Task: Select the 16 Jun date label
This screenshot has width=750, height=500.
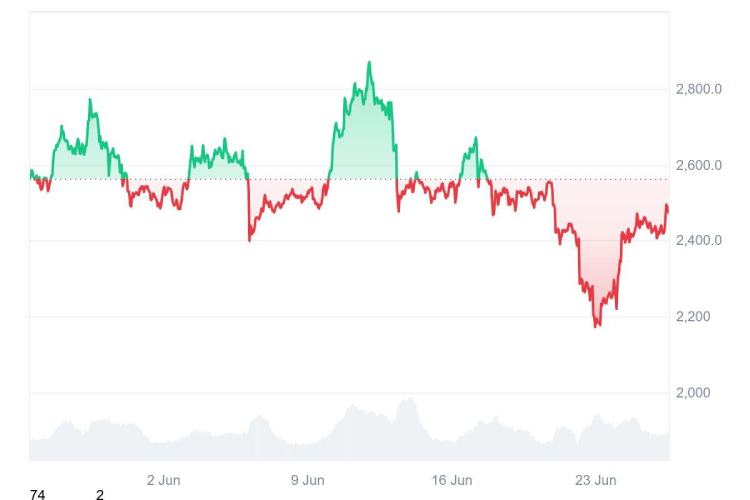Action: (x=452, y=480)
